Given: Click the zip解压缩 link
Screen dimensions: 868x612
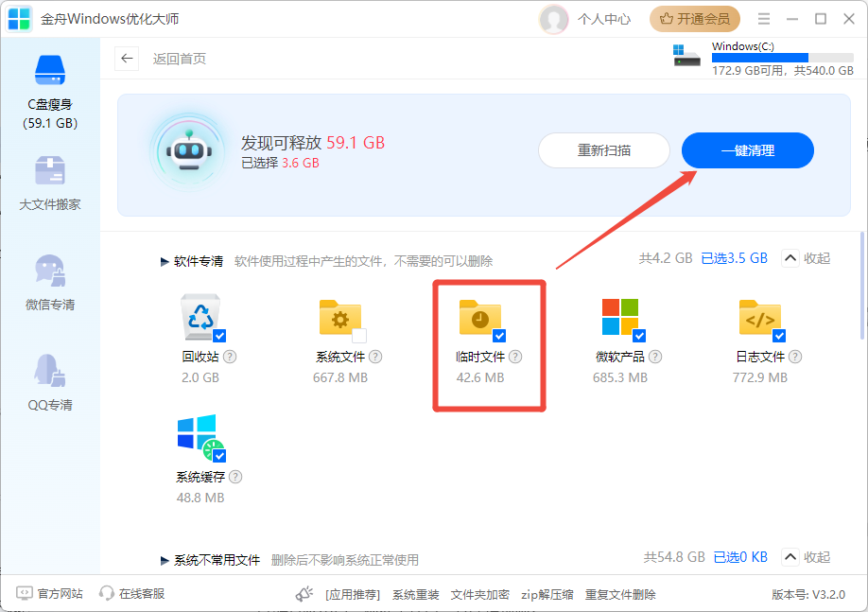Looking at the screenshot, I should point(547,595).
